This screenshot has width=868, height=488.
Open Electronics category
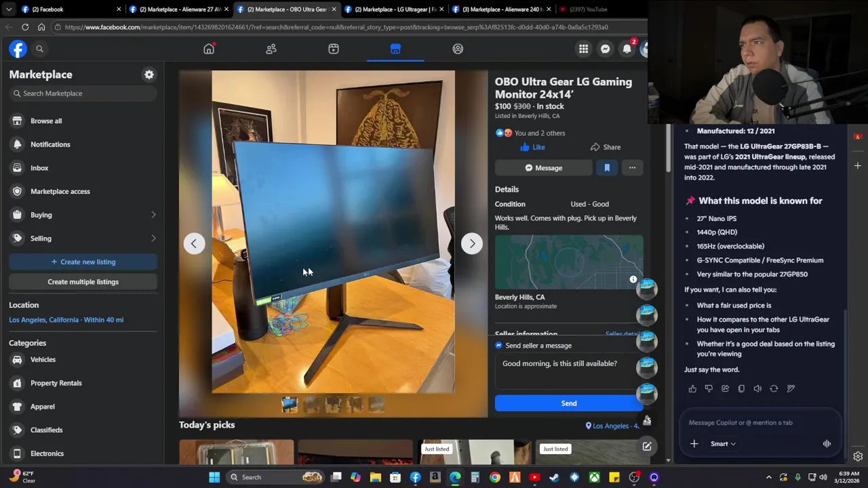(x=83, y=453)
